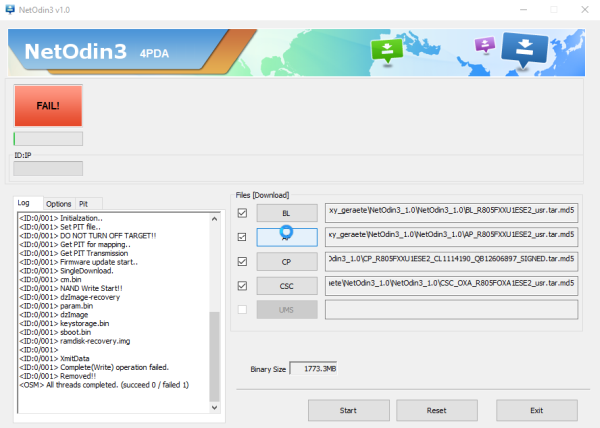Toggle the AP file checkbox

pos(242,237)
